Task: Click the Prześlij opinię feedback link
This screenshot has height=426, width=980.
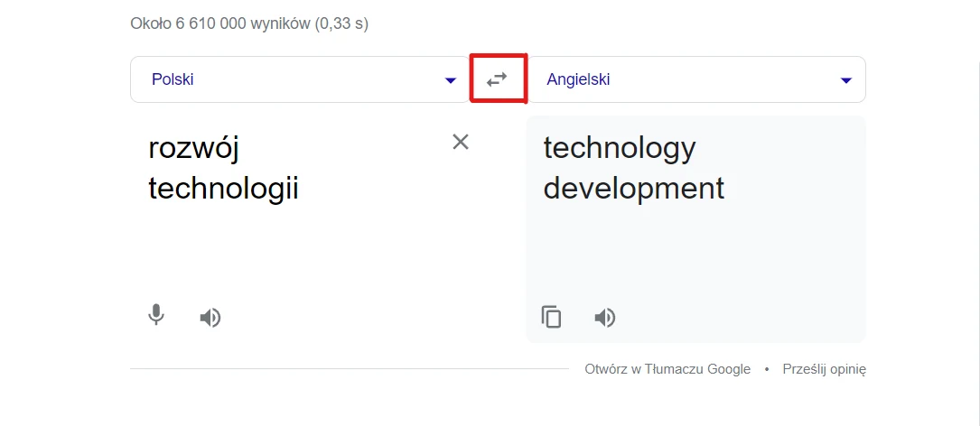Action: (825, 369)
